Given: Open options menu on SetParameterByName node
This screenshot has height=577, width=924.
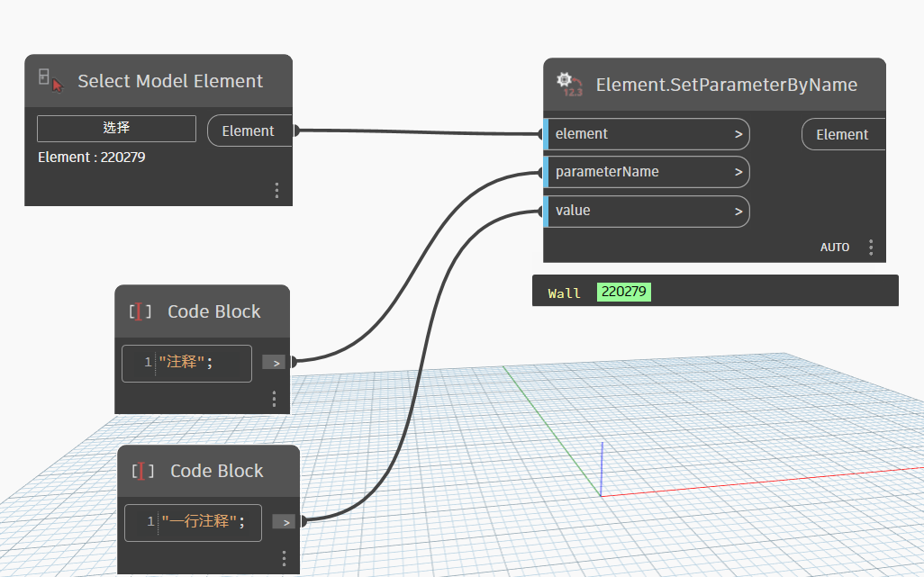Looking at the screenshot, I should click(x=871, y=247).
